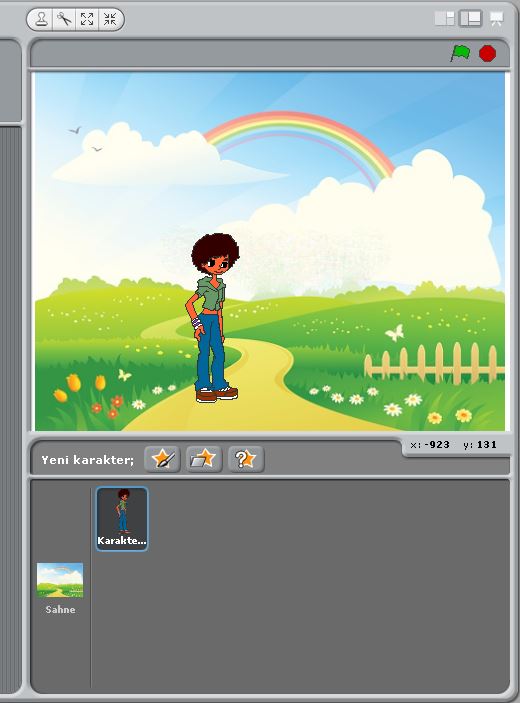This screenshot has height=703, width=520.
Task: Click the green flag to start scripts
Action: pos(460,53)
